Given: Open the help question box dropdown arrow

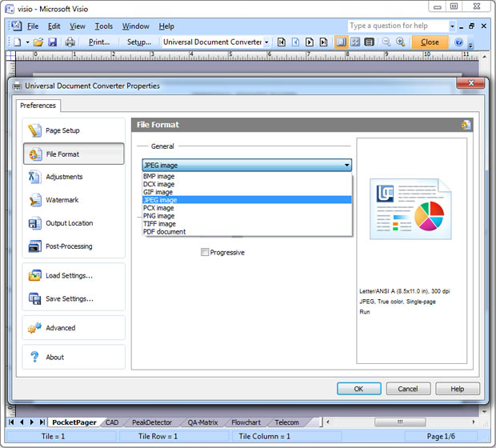Looking at the screenshot, I should [x=452, y=26].
